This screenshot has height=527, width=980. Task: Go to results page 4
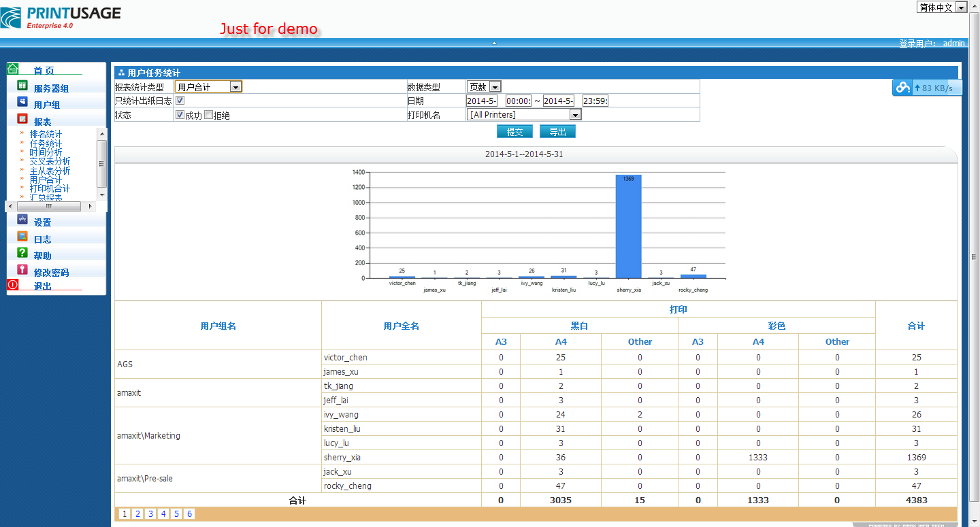163,514
